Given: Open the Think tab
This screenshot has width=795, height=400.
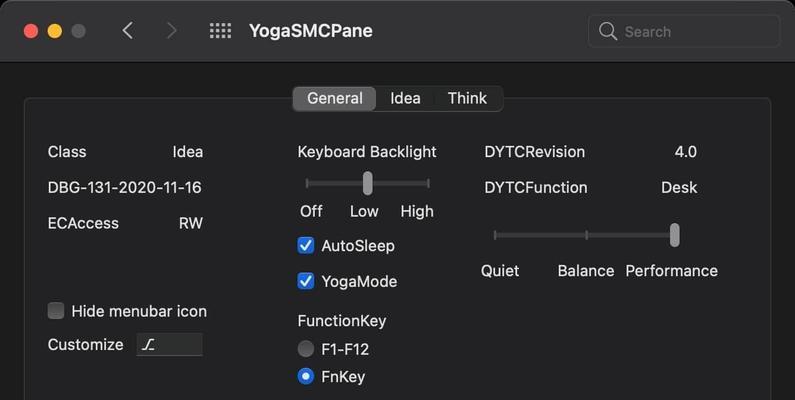Looking at the screenshot, I should click(467, 98).
